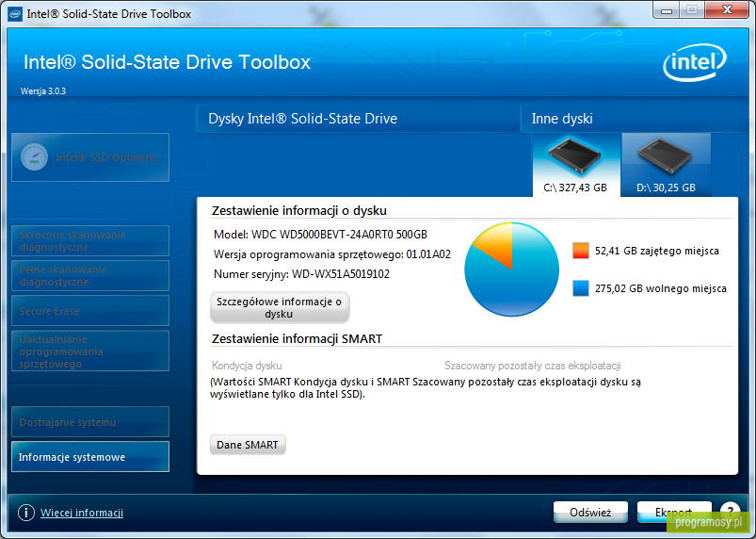This screenshot has width=756, height=539.
Task: Click the Odśwież button
Action: click(x=590, y=512)
